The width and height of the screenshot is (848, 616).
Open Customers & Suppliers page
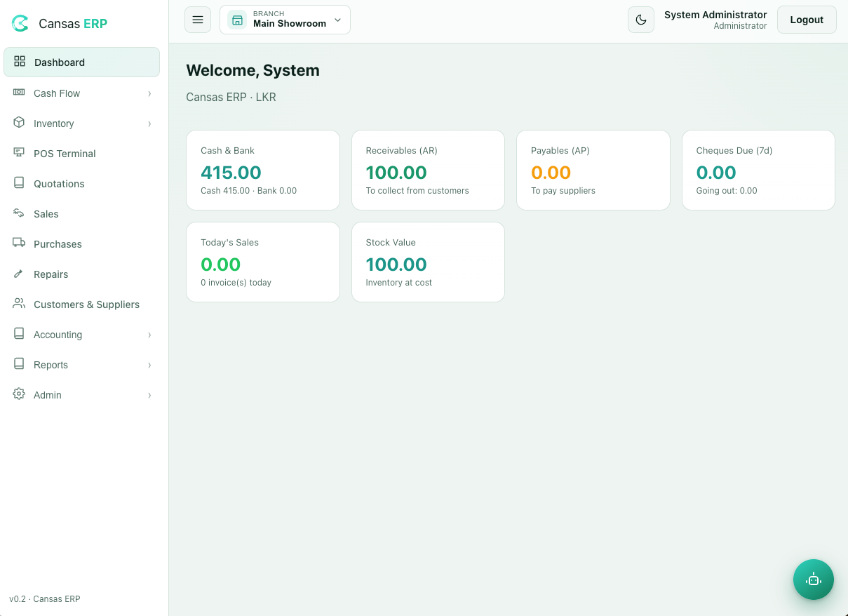point(81,304)
